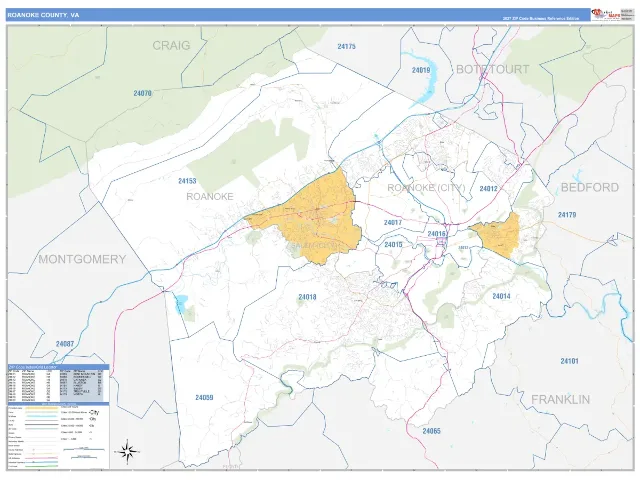
Task: Click ZIP code 24070 label
Action: 142,93
